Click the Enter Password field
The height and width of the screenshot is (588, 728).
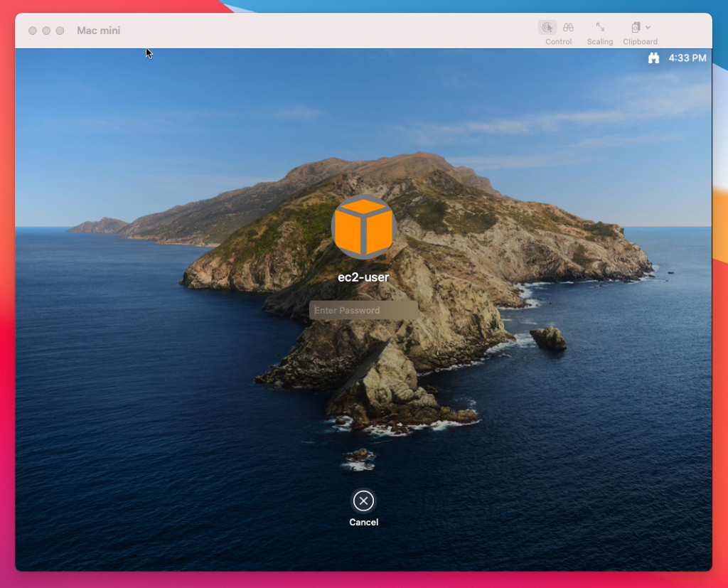[x=364, y=310]
